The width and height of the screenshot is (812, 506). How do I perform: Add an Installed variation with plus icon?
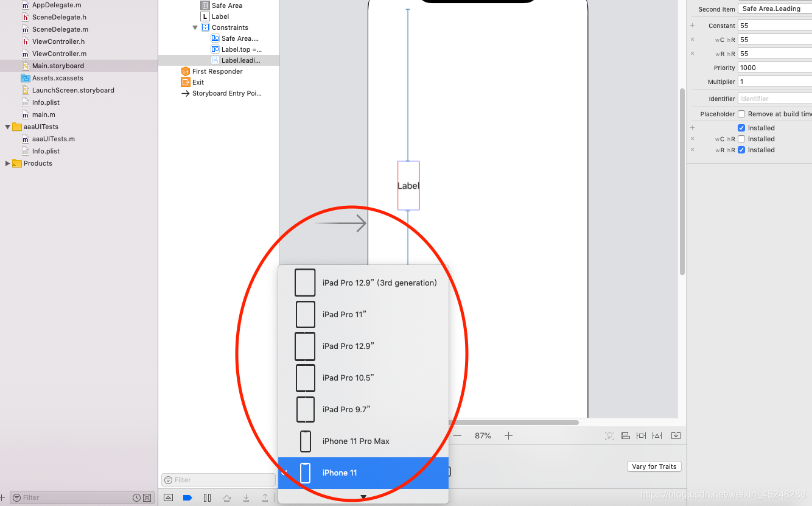point(692,128)
